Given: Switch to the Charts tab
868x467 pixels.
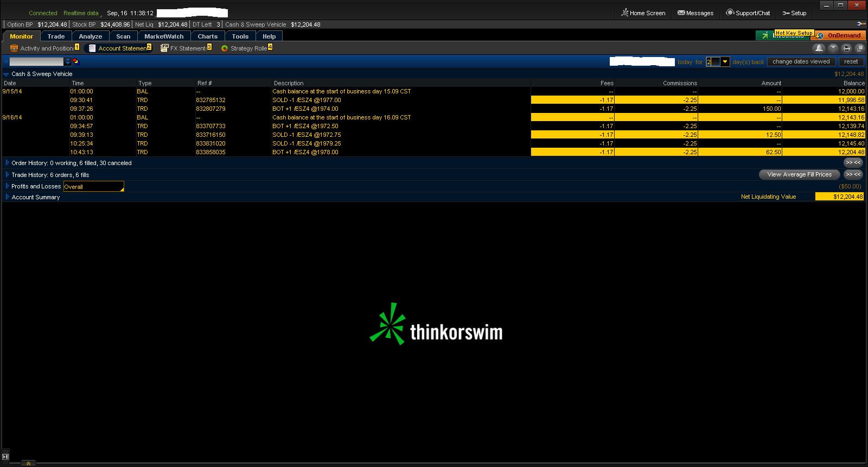Looking at the screenshot, I should [208, 36].
